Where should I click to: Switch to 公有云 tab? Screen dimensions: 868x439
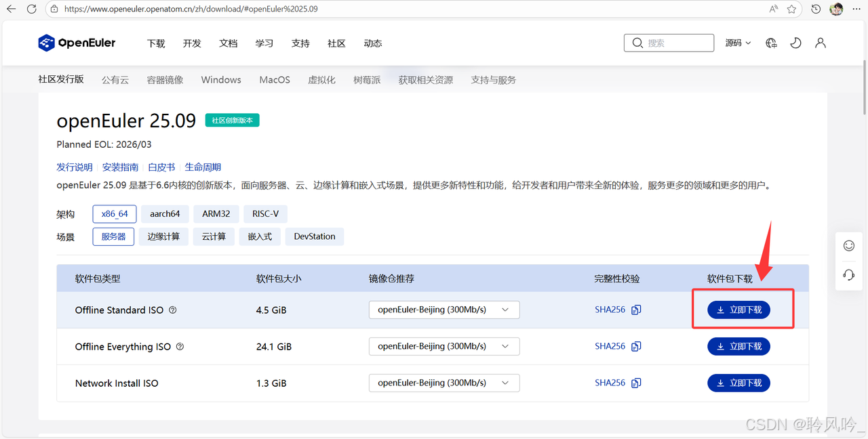(x=115, y=80)
